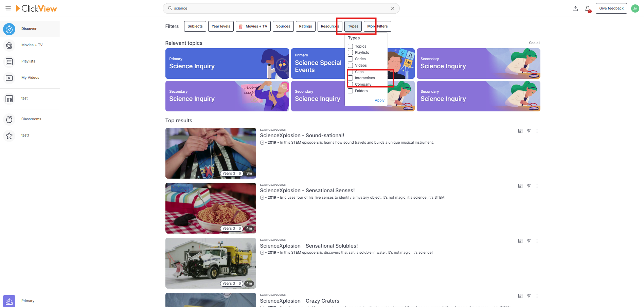Click the test library building icon
This screenshot has width=644, height=307.
point(9,98)
